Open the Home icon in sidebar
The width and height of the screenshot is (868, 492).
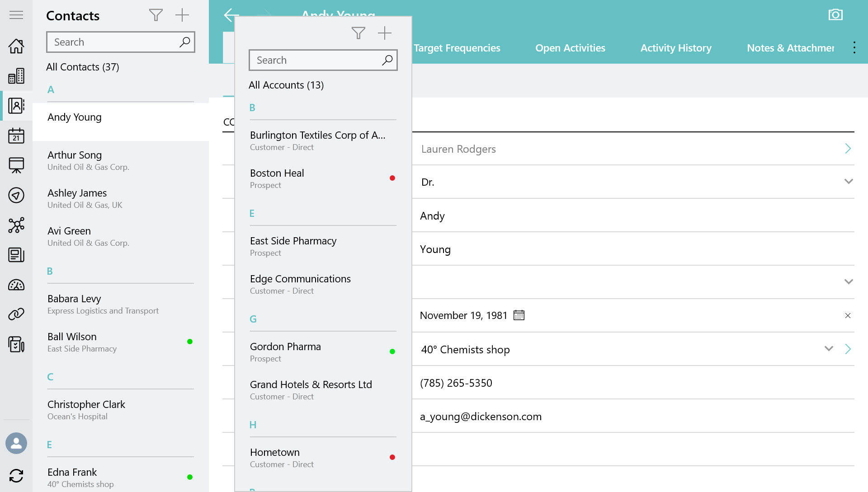pyautogui.click(x=16, y=46)
